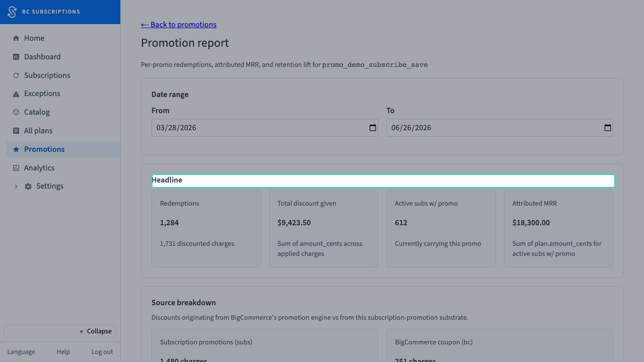This screenshot has width=644, height=362.
Task: Click the BC Subscriptions logo icon
Action: point(12,12)
